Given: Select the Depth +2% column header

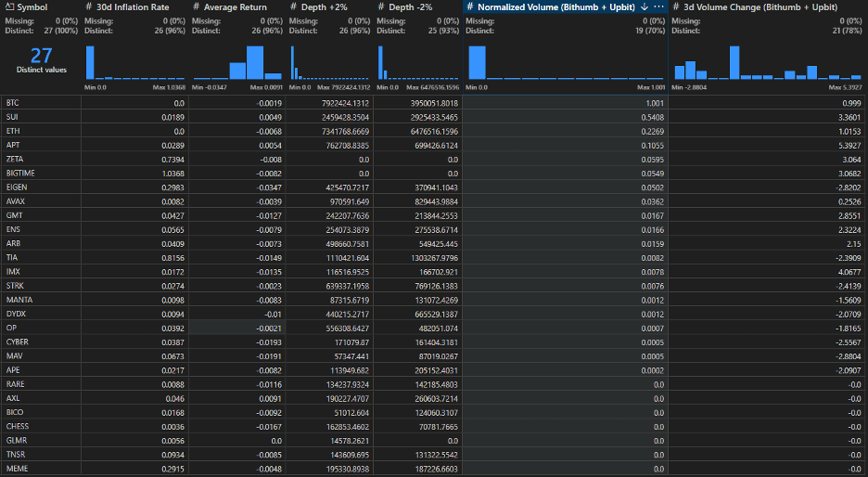Looking at the screenshot, I should (329, 7).
